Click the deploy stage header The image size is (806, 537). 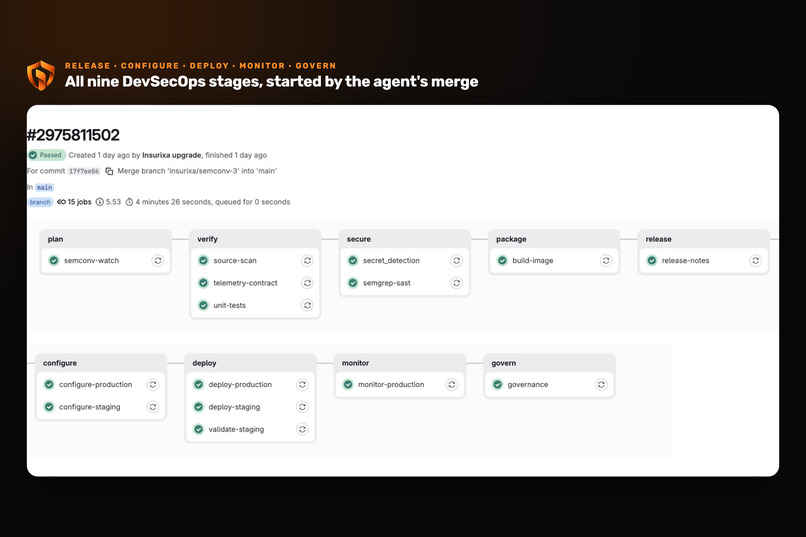coord(250,363)
